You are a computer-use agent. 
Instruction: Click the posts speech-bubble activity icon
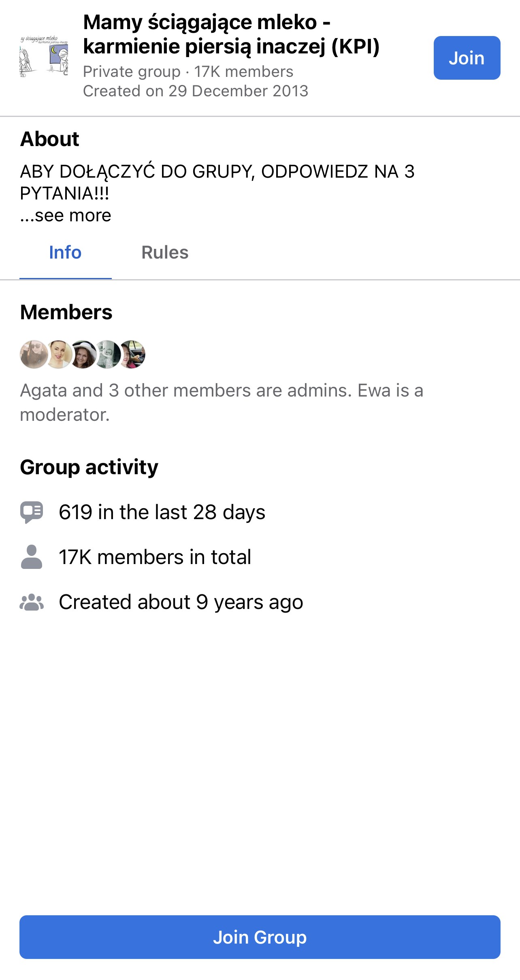coord(32,512)
